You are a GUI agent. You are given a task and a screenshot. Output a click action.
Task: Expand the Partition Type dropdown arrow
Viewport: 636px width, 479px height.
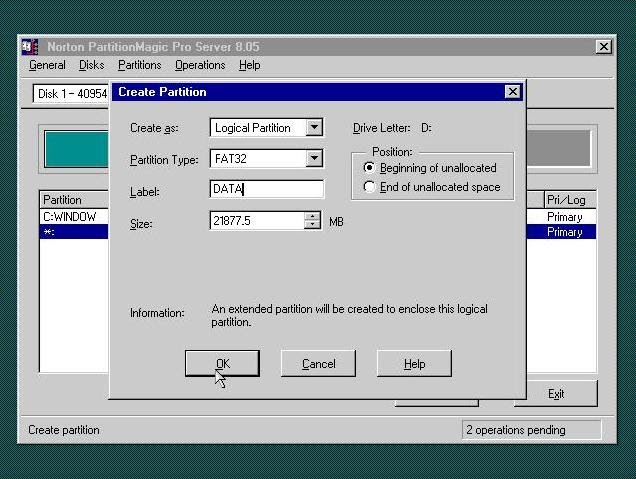[x=314, y=158]
